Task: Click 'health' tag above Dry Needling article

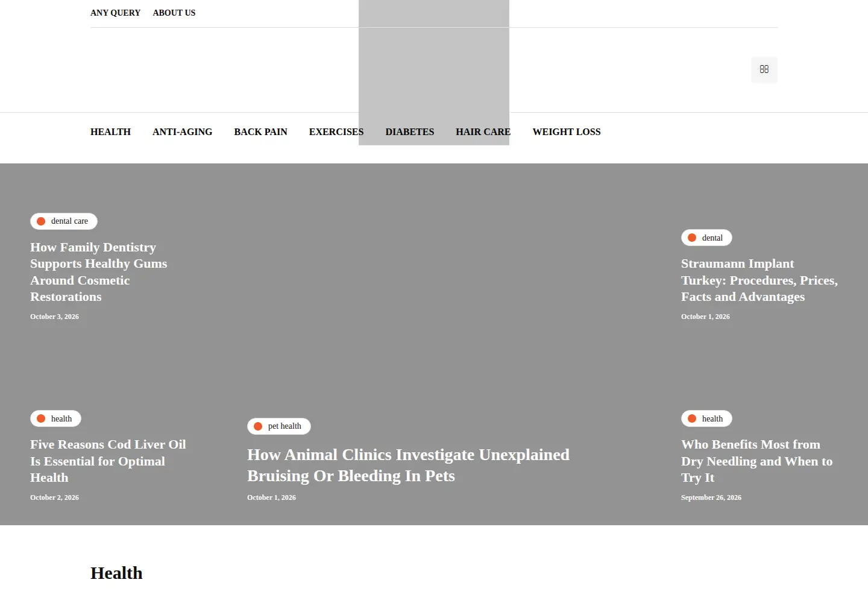Action: point(706,418)
